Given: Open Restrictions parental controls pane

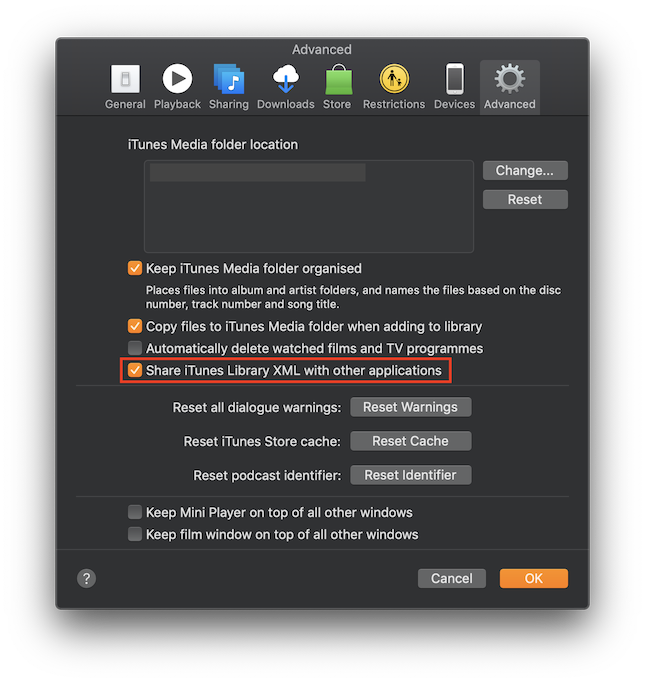Looking at the screenshot, I should 394,87.
